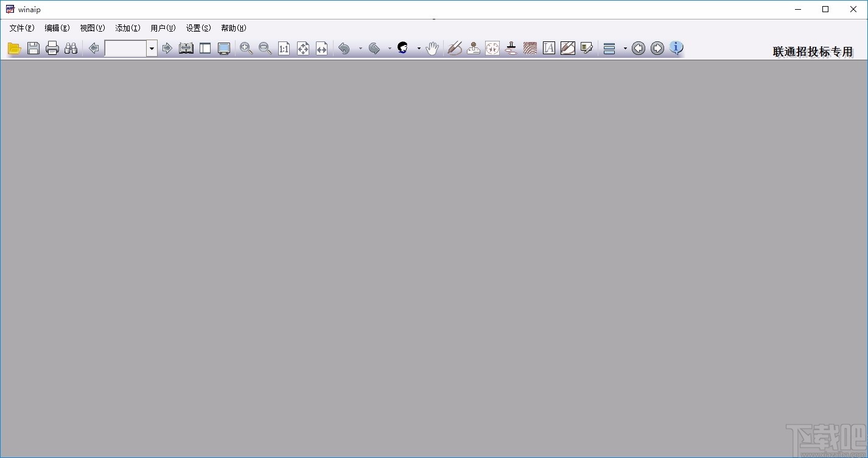Fit whole page with the four-arrow icon
Image resolution: width=868 pixels, height=458 pixels.
click(x=303, y=48)
